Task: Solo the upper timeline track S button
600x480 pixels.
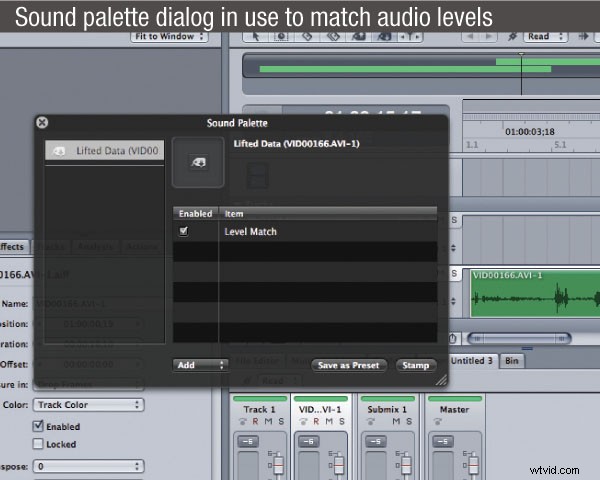Action: point(454,220)
